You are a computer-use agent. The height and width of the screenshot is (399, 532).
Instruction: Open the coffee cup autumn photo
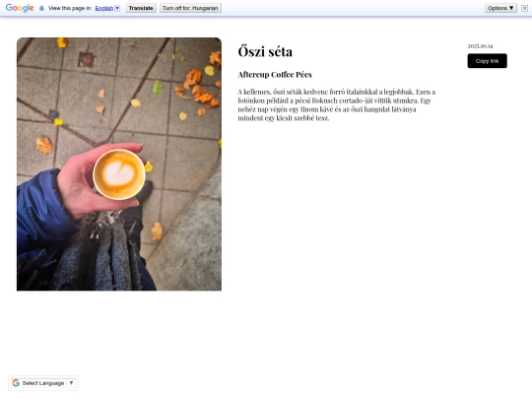pyautogui.click(x=119, y=164)
